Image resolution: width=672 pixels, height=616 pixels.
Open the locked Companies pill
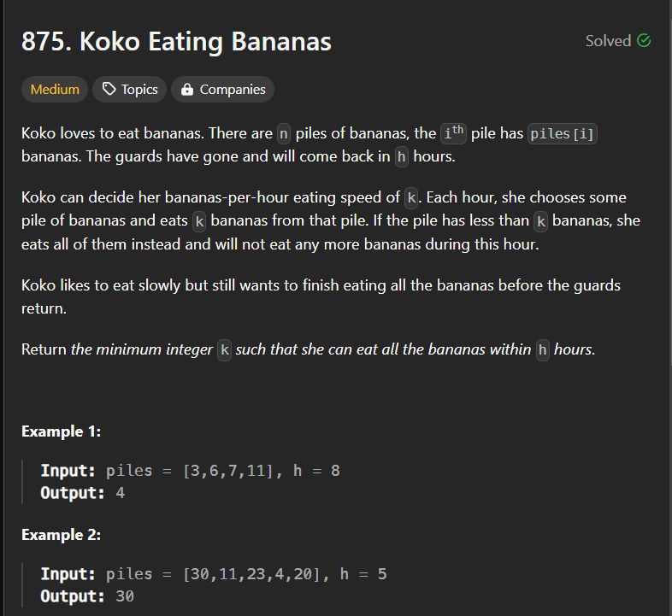223,89
